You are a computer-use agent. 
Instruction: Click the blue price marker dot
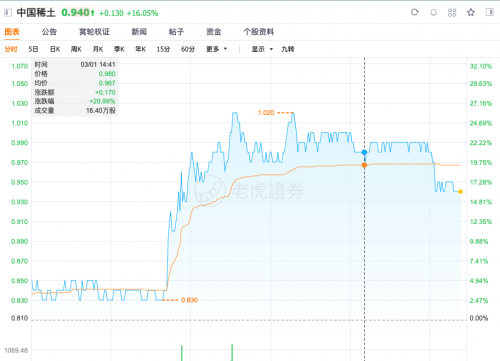(364, 152)
